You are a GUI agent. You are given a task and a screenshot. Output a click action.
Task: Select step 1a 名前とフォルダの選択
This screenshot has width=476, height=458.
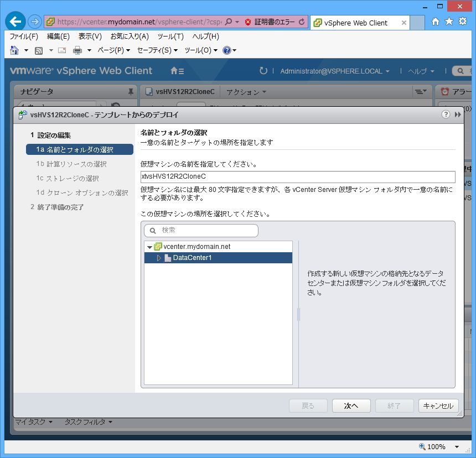click(x=80, y=149)
